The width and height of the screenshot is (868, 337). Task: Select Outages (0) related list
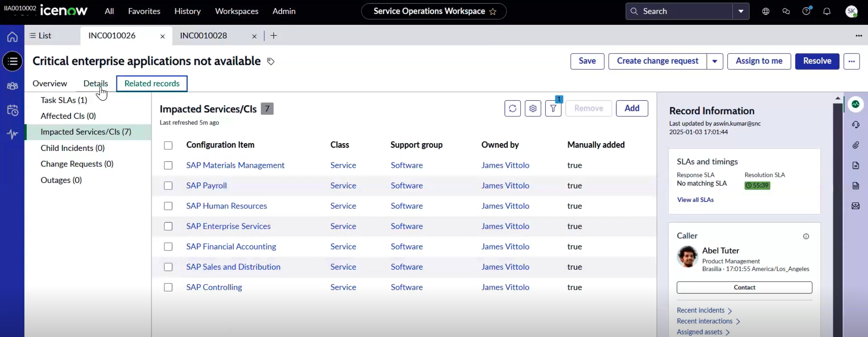click(61, 180)
